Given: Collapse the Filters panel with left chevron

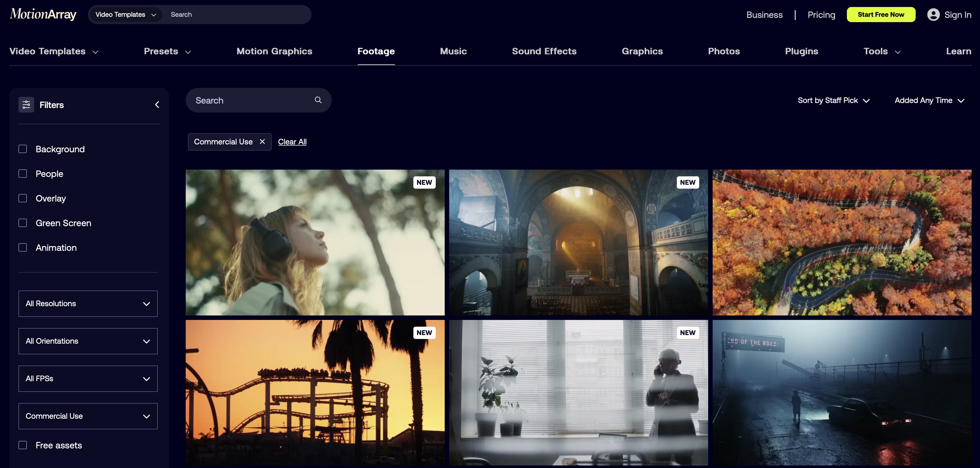Looking at the screenshot, I should pyautogui.click(x=157, y=105).
